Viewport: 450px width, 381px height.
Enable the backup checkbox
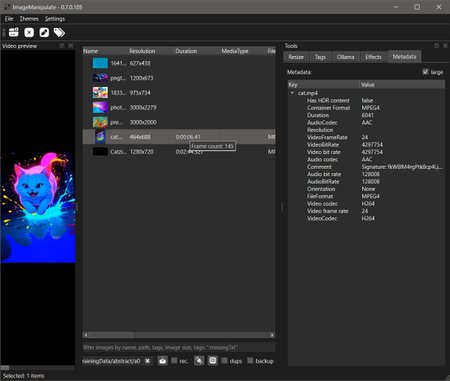[x=250, y=361]
